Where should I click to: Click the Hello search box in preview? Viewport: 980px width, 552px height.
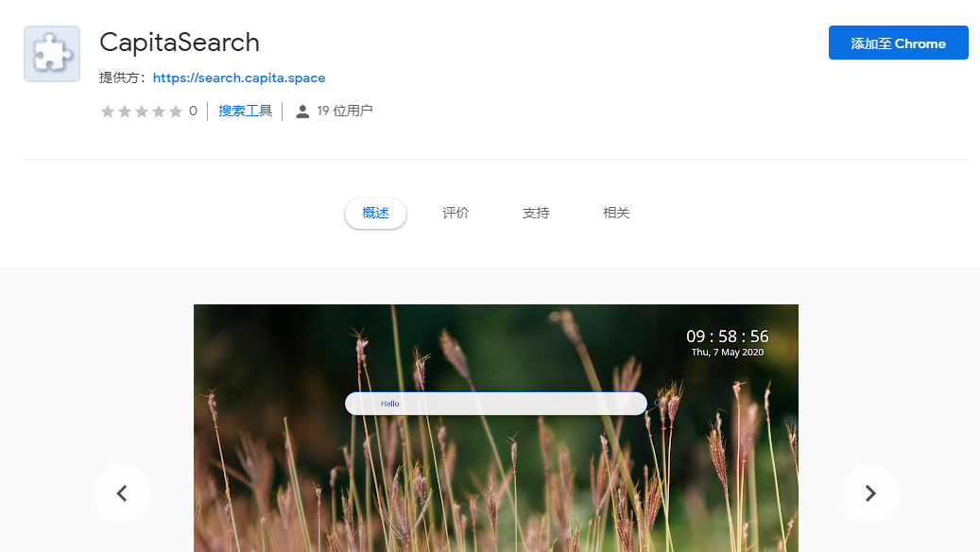click(495, 404)
